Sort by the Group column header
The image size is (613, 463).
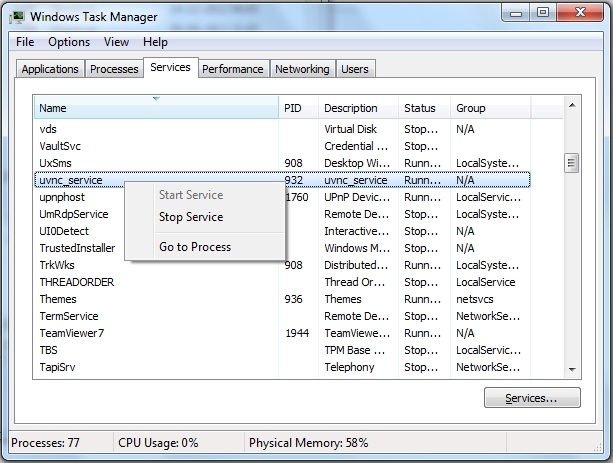491,108
